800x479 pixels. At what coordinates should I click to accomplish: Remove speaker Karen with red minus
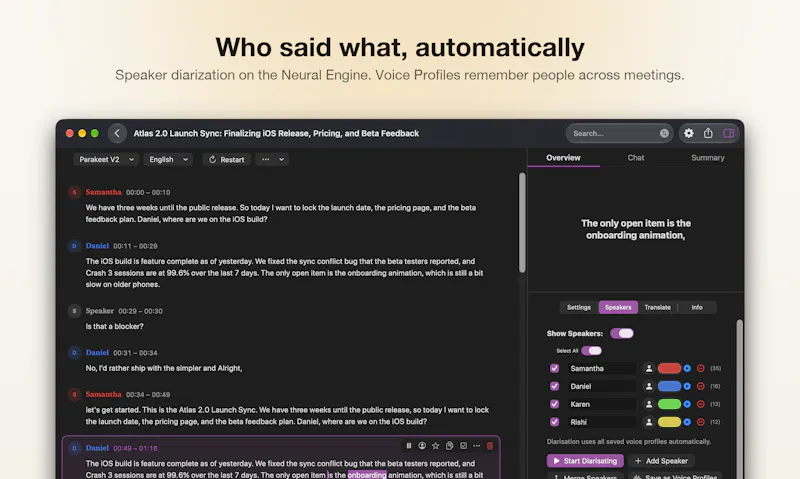click(701, 404)
